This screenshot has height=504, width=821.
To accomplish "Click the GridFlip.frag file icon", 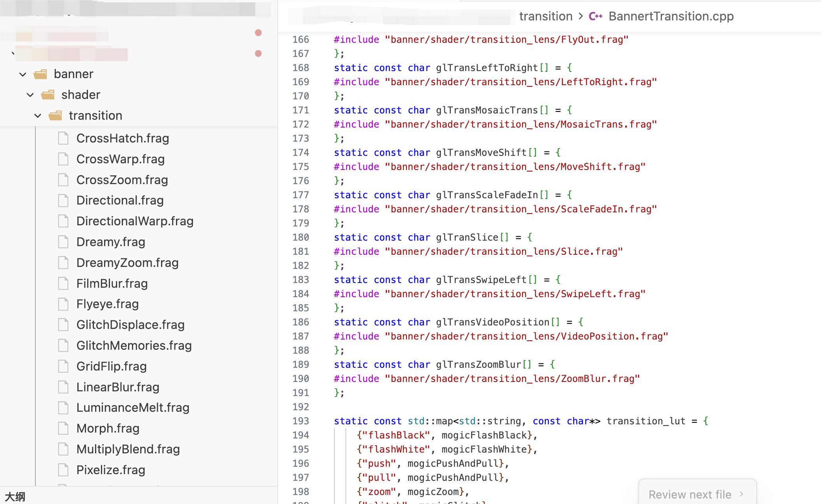I will click(x=63, y=366).
